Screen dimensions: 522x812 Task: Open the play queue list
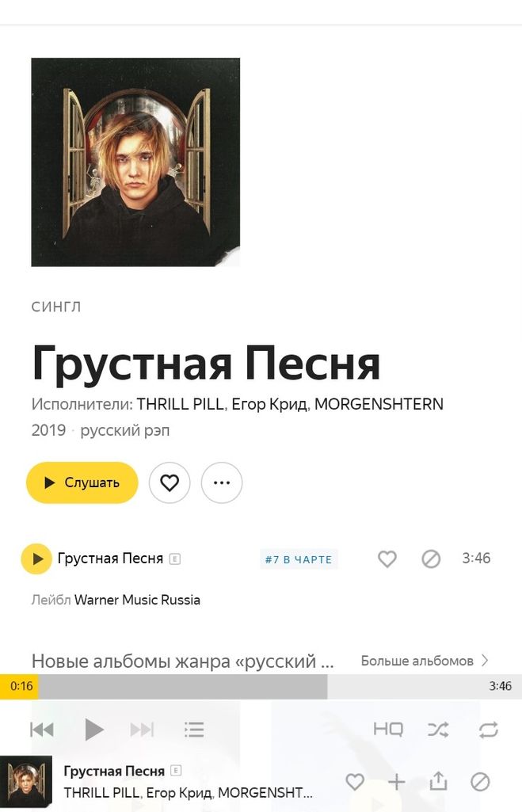tap(194, 730)
